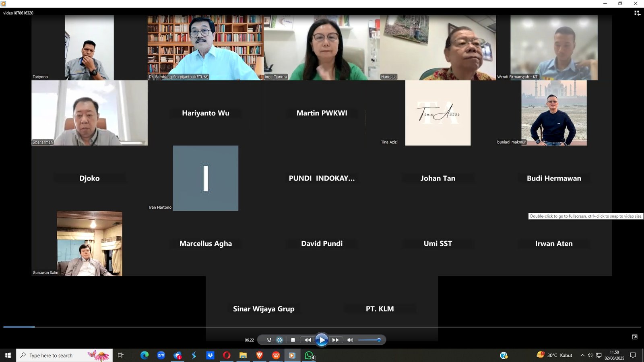Toggle shuffle mode in player controls
Viewport: 644px width, 362px height.
[x=269, y=340]
